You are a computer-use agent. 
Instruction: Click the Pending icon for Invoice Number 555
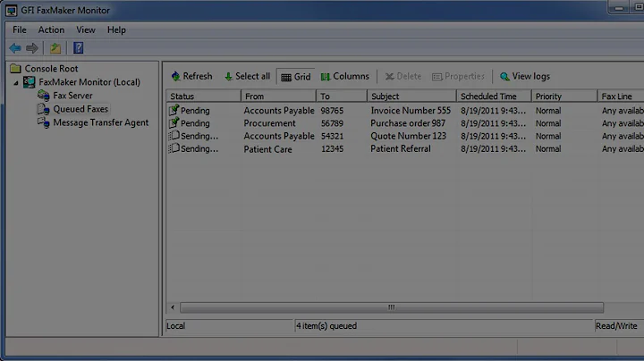click(174, 110)
